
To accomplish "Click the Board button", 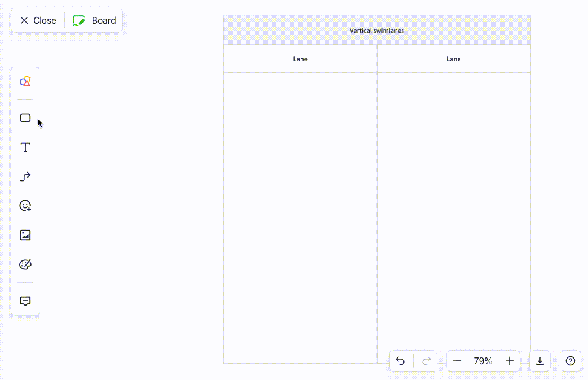I will [x=94, y=20].
